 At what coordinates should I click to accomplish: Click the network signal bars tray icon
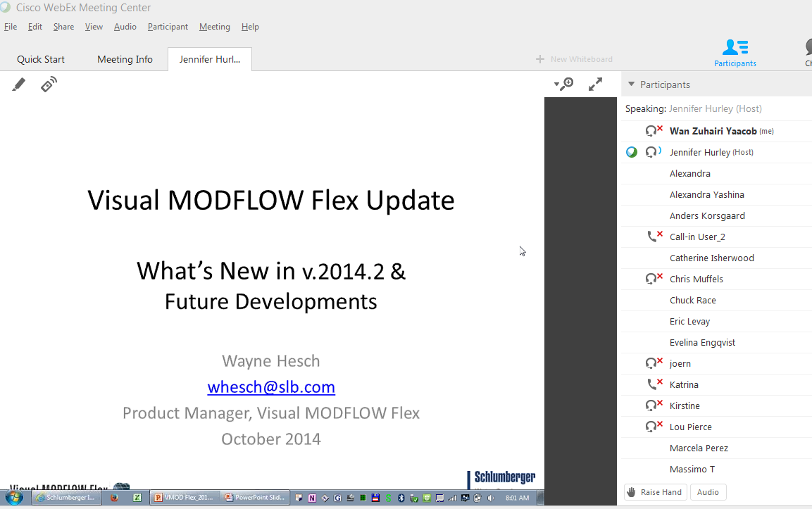coord(452,498)
